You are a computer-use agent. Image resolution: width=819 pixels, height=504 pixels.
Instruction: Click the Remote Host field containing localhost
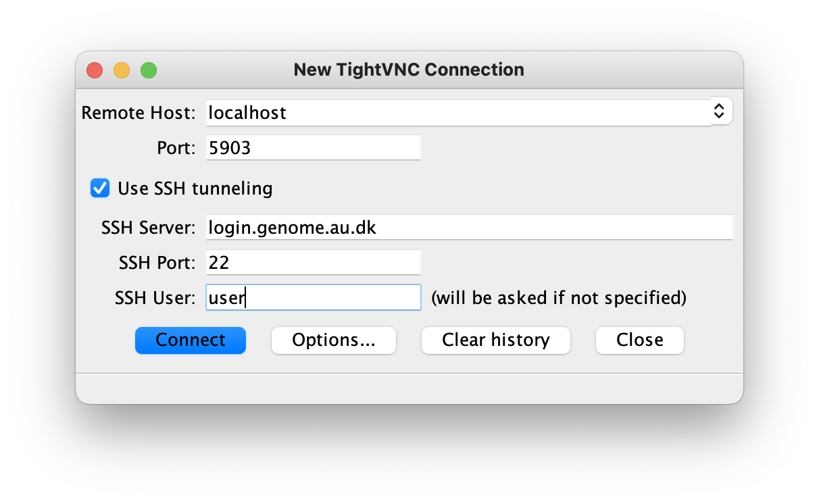[x=458, y=113]
